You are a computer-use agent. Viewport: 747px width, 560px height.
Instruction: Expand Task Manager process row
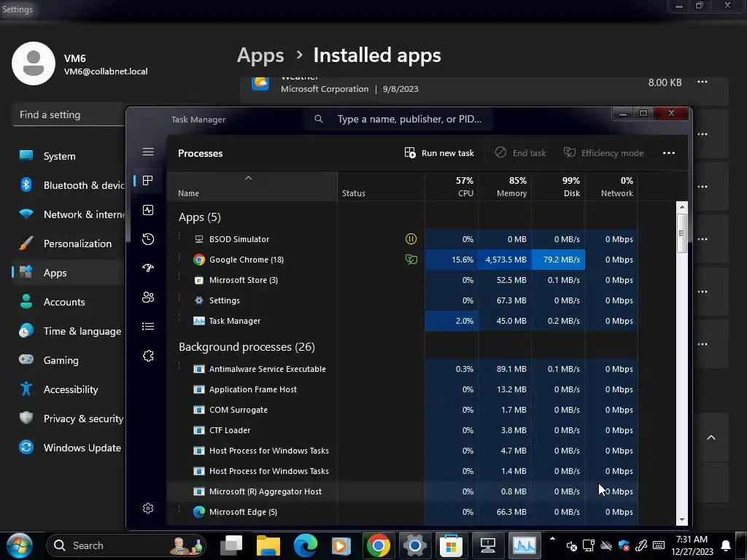click(x=179, y=318)
